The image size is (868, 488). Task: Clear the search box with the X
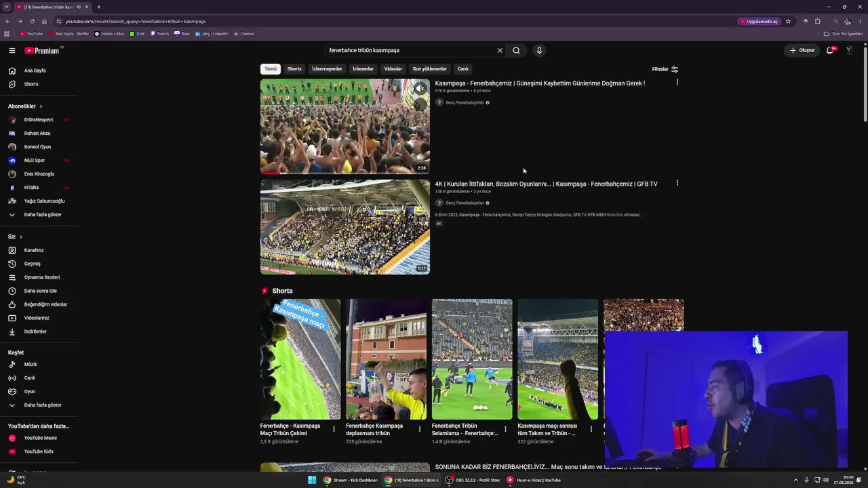tap(500, 50)
